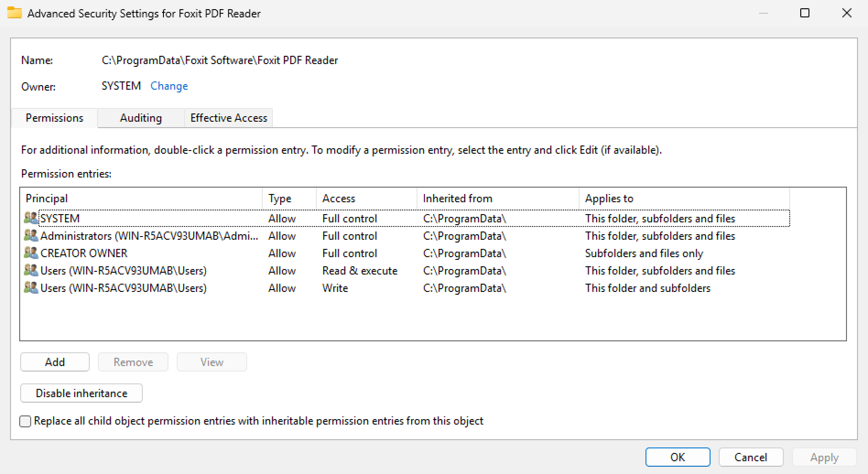Click SYSTEM owner name text
868x474 pixels.
point(121,86)
